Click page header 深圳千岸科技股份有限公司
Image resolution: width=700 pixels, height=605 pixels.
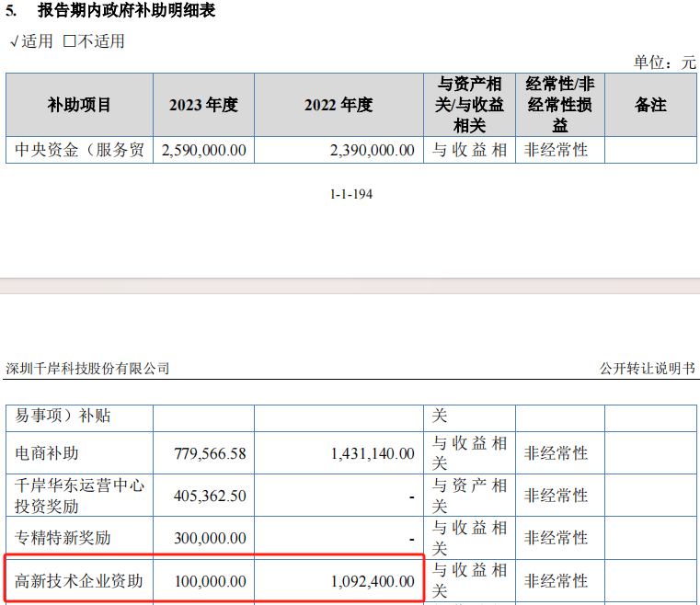pos(87,369)
